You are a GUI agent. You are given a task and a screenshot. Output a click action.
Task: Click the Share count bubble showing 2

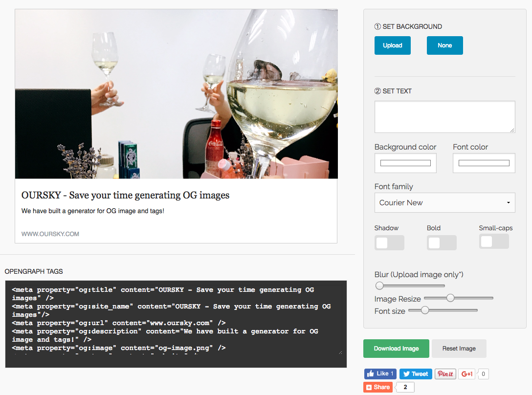[405, 387]
